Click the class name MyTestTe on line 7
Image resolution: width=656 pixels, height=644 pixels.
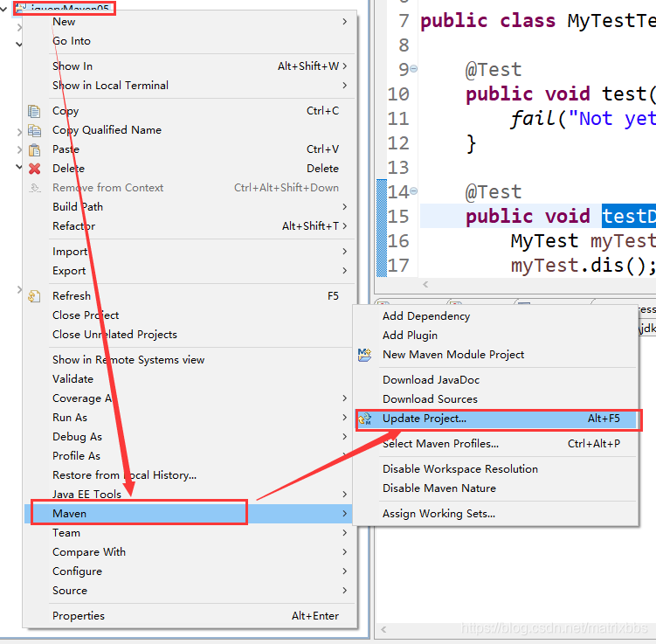click(x=611, y=20)
